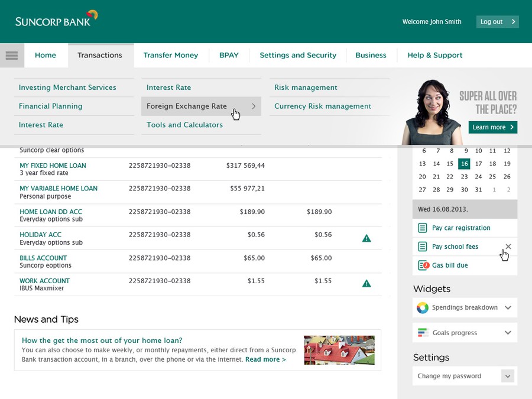The width and height of the screenshot is (532, 399).
Task: Click the Holiday Acc warning triangle icon
Action: pyautogui.click(x=366, y=238)
